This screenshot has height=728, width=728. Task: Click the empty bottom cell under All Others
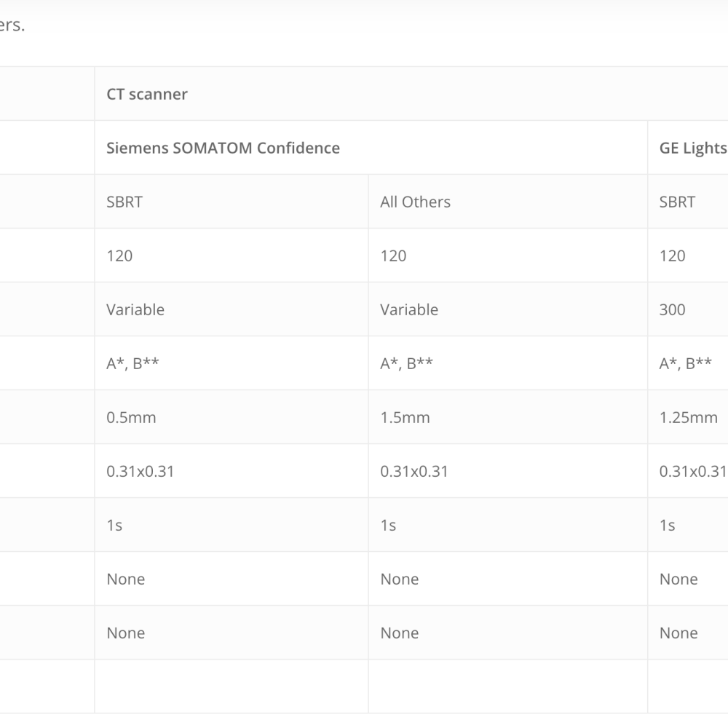tap(508, 687)
